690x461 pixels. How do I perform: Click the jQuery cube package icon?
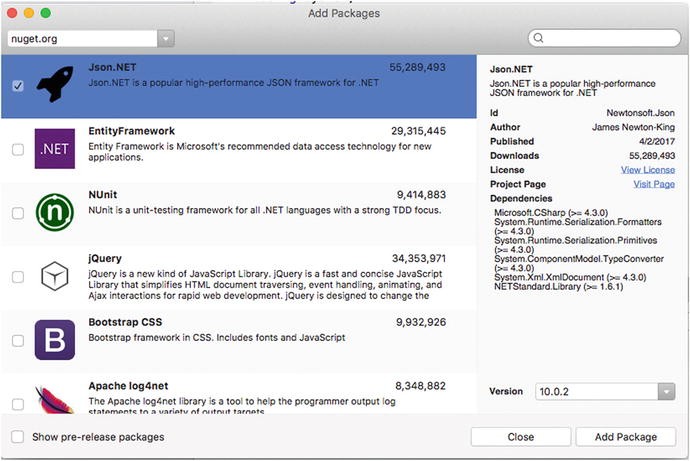click(x=55, y=276)
